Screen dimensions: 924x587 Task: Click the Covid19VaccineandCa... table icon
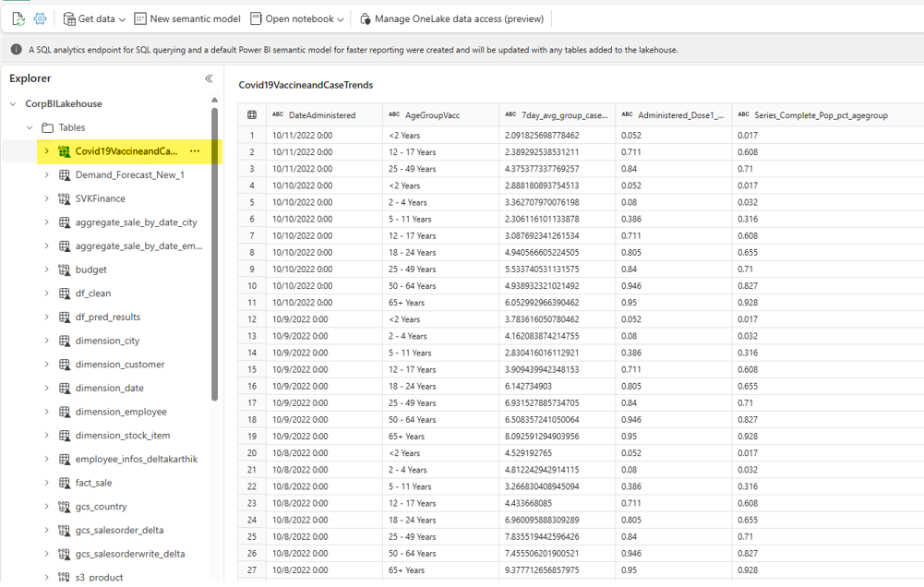65,151
